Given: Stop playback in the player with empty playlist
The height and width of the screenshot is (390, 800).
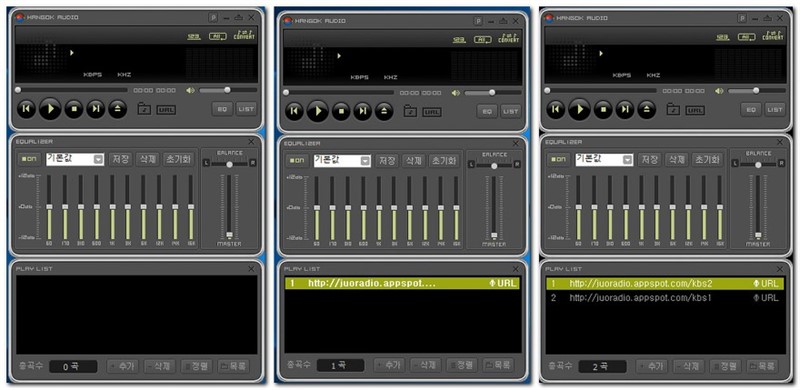Looking at the screenshot, I should point(74,109).
